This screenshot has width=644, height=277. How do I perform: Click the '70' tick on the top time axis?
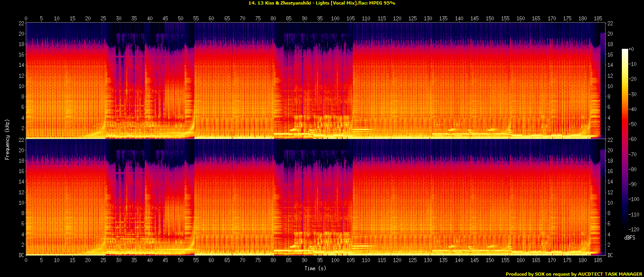coord(242,19)
